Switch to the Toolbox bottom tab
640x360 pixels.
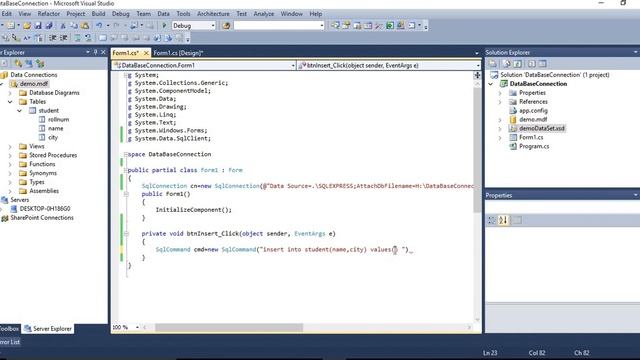(x=9, y=329)
